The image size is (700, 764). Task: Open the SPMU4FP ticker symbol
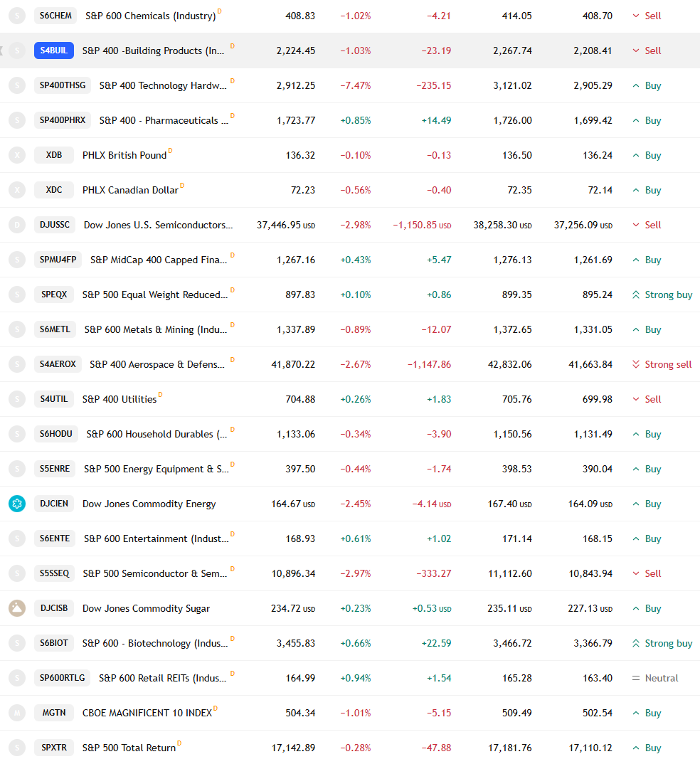point(58,260)
